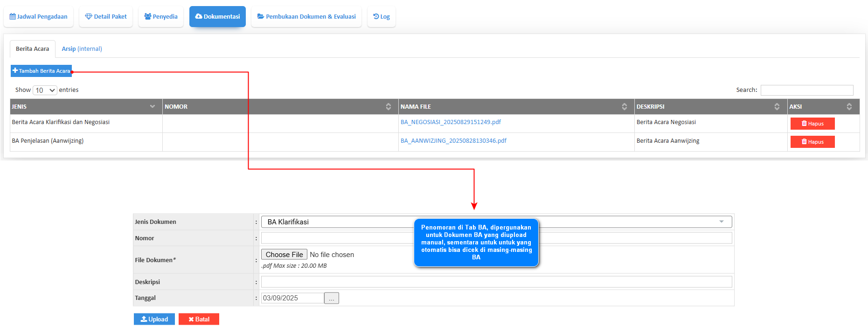
Task: Sort by DESKRIPSI column sort icon
Action: pos(777,107)
